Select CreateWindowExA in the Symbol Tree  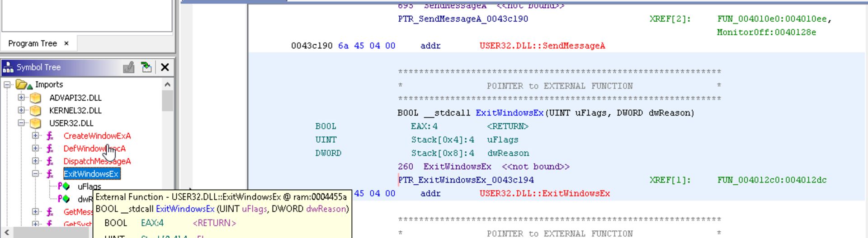[x=97, y=135]
